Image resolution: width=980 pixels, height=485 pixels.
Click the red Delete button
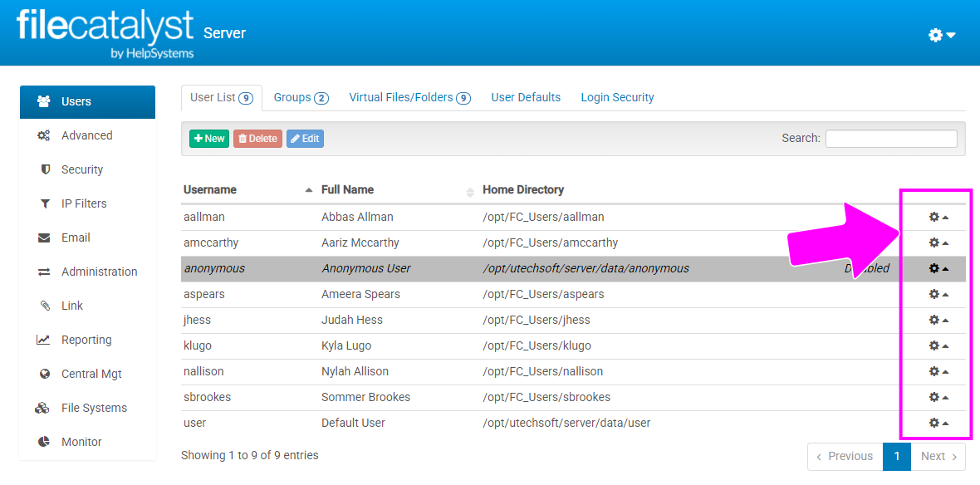[x=258, y=139]
